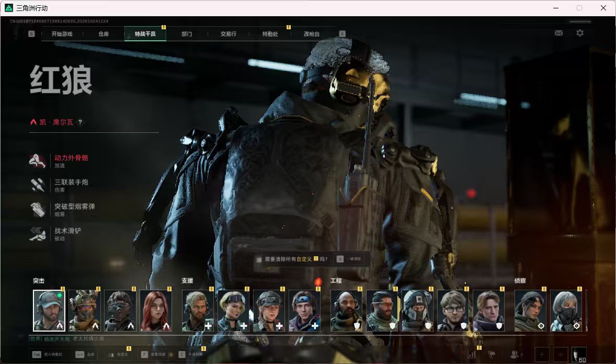This screenshot has height=364, width=616.
Task: Click the flag icon in bottom bar
Action: click(x=492, y=354)
